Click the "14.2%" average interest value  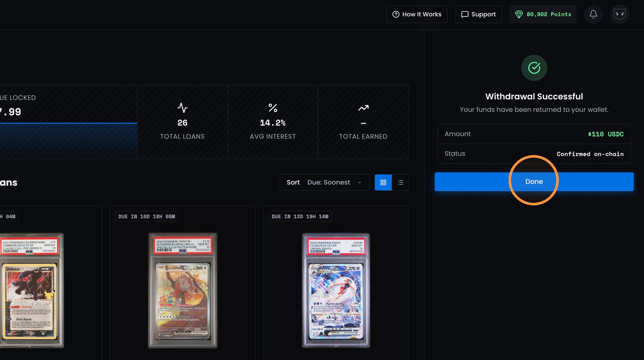click(x=273, y=123)
